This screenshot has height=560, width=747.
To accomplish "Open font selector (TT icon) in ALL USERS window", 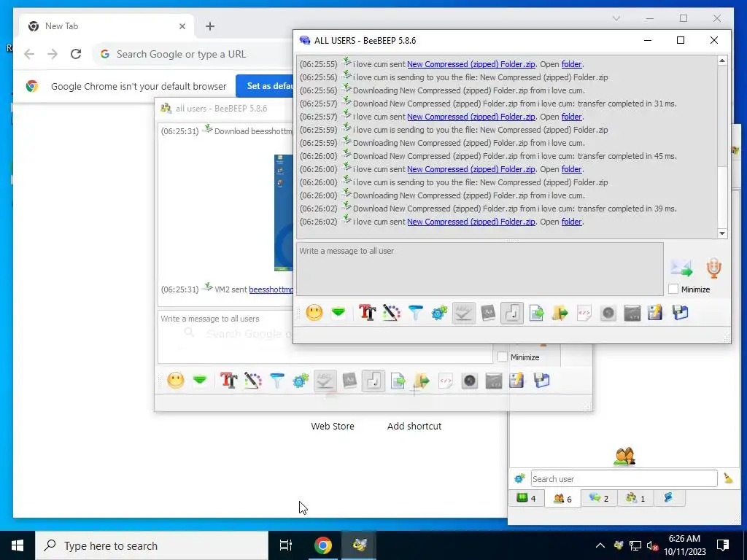I will point(368,313).
